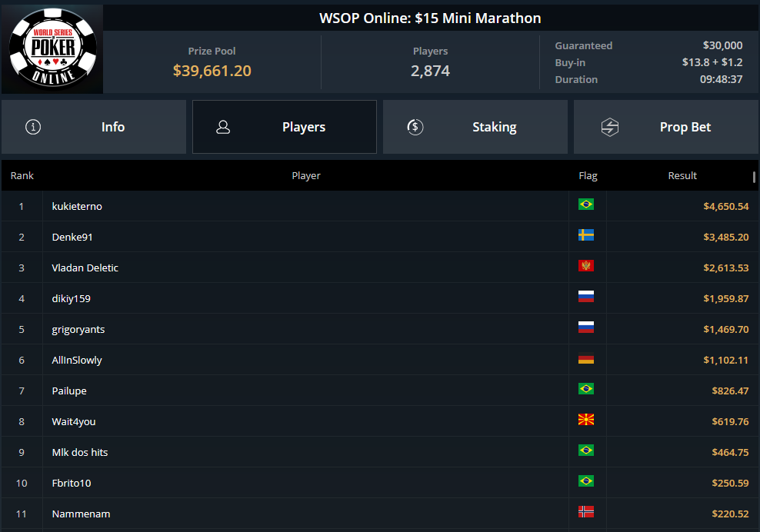Open the Staking tab
Viewport: 760px width, 532px height.
coord(475,127)
